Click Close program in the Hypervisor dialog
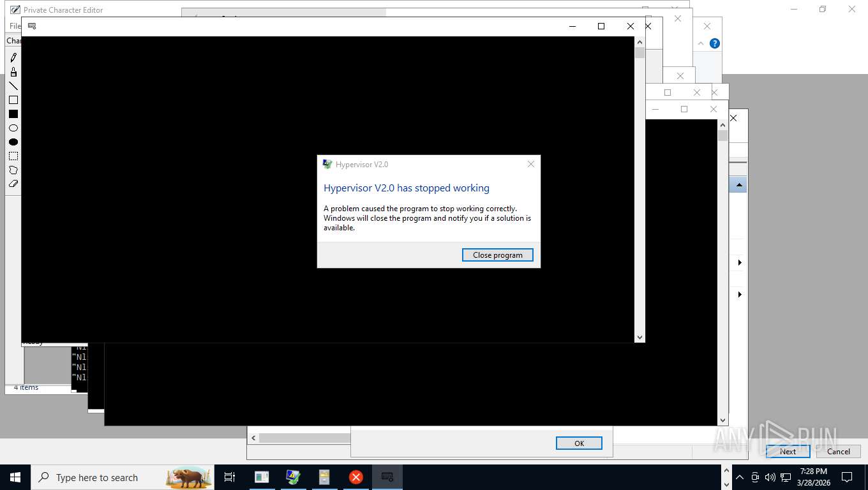The image size is (868, 490). click(498, 255)
